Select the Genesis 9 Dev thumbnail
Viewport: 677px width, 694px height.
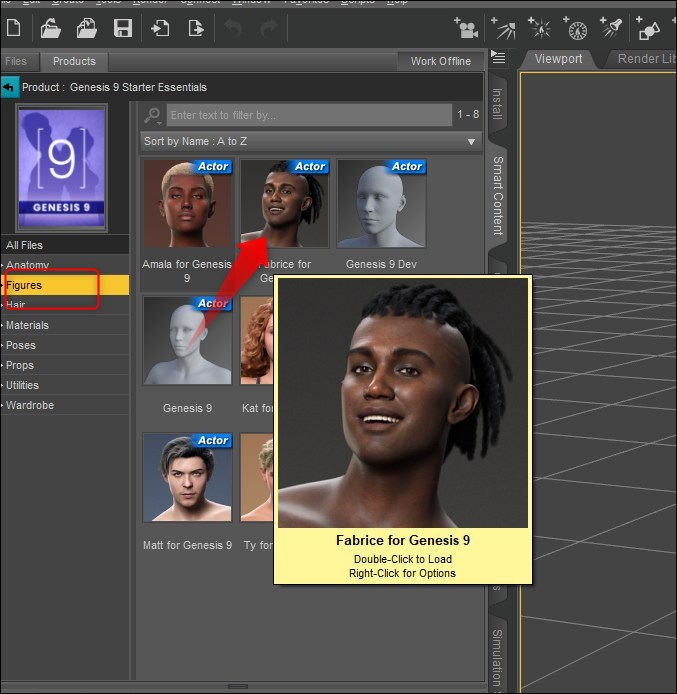(x=381, y=204)
